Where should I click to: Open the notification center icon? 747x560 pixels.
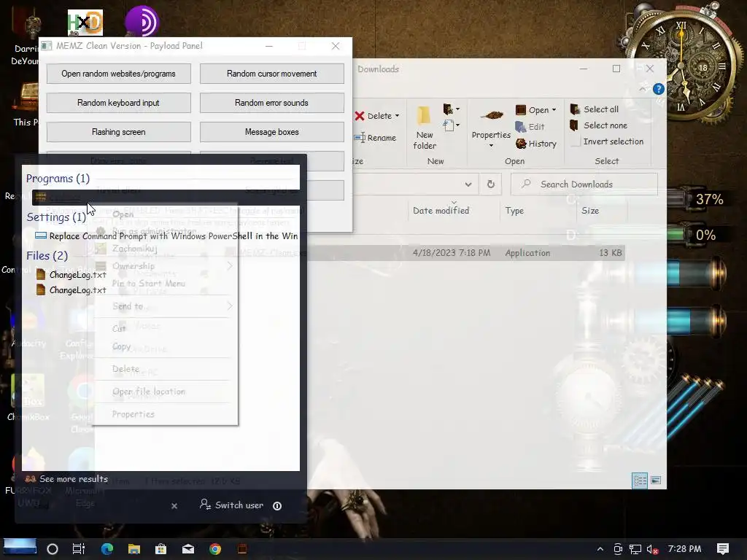coord(723,549)
